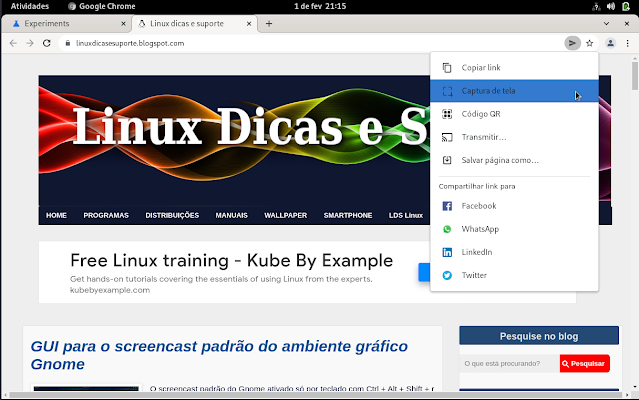Click the Linux Dicas e Suporte banner
This screenshot has height=400, width=639.
(x=234, y=141)
